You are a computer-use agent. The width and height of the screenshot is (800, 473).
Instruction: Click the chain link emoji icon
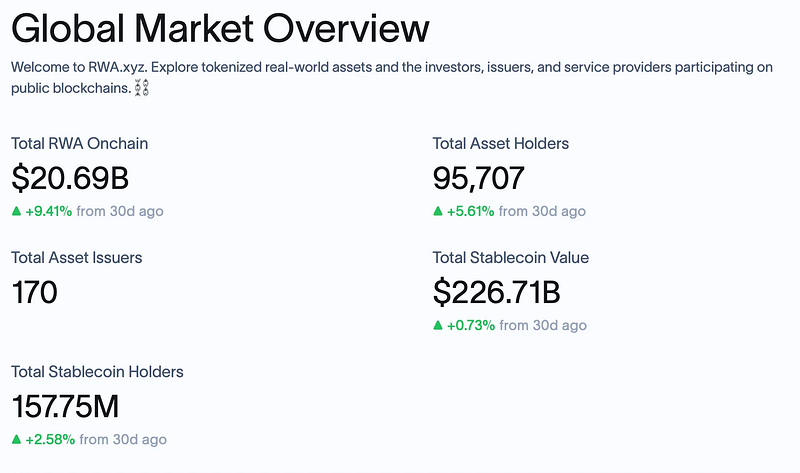pos(142,89)
